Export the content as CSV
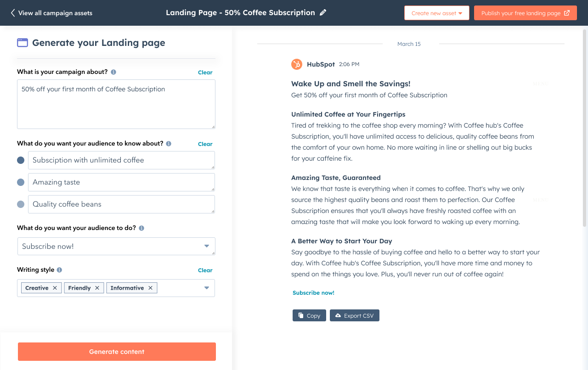This screenshot has width=588, height=370. 354,315
